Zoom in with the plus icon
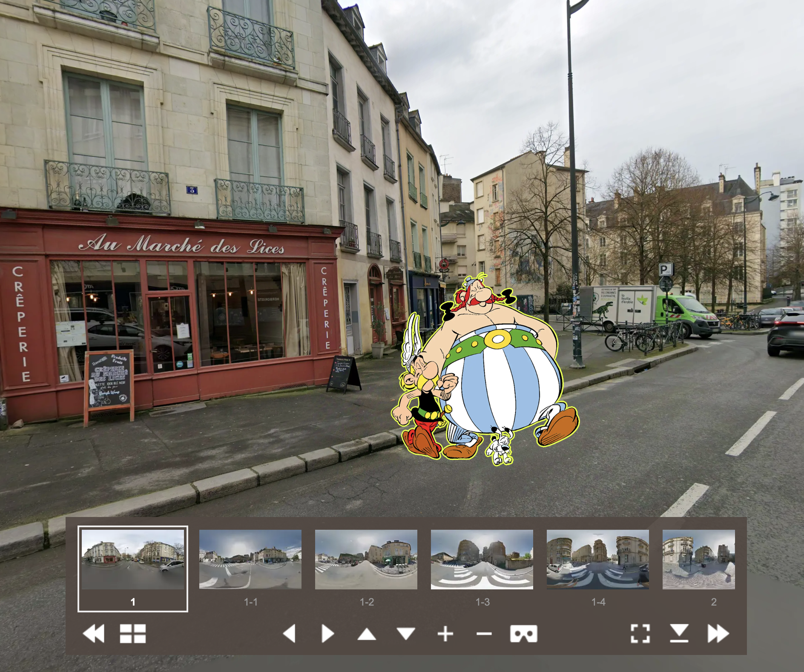This screenshot has height=672, width=804. pos(445,634)
